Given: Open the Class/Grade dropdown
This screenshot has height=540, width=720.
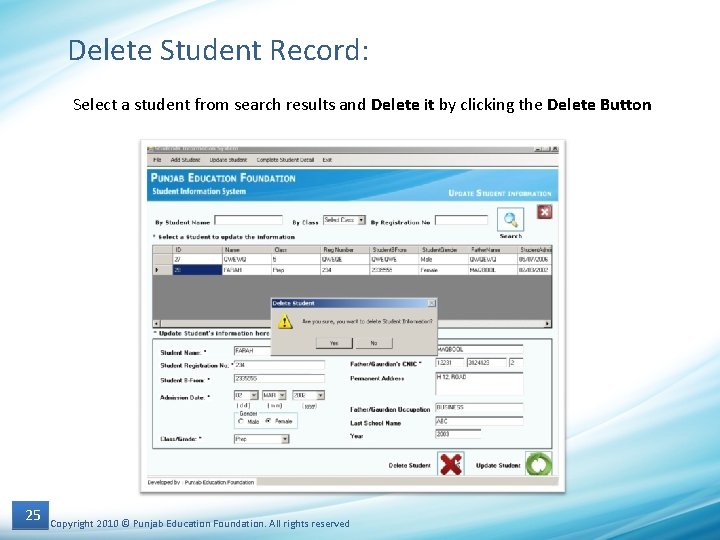Looking at the screenshot, I should coord(285,439).
